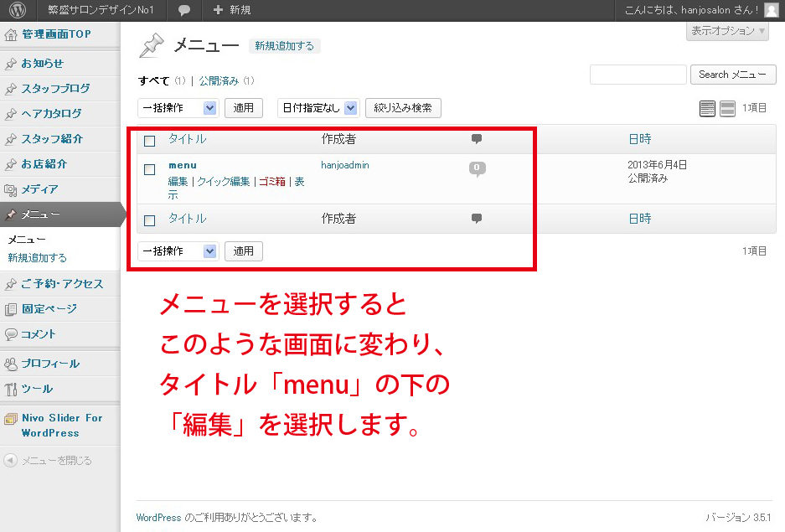Expand the 表示オプション screen options panel
785x532 pixels.
[728, 31]
